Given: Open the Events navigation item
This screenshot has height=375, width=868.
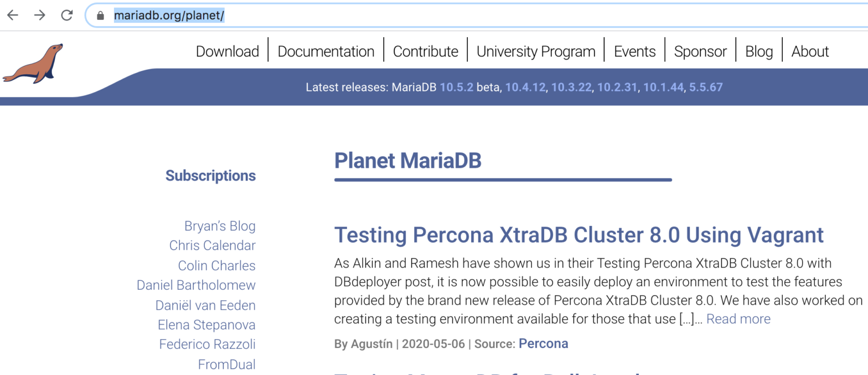Looking at the screenshot, I should [635, 52].
